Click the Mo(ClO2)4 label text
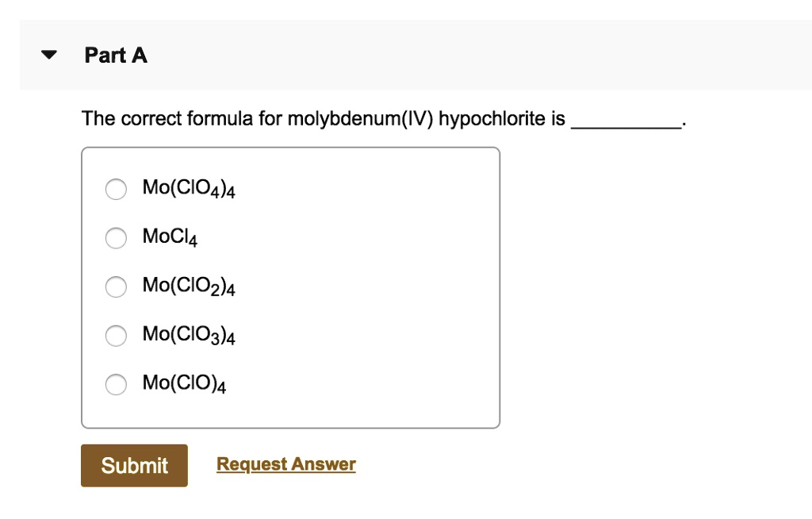Screen dimensions: 812x519 [x=188, y=286]
